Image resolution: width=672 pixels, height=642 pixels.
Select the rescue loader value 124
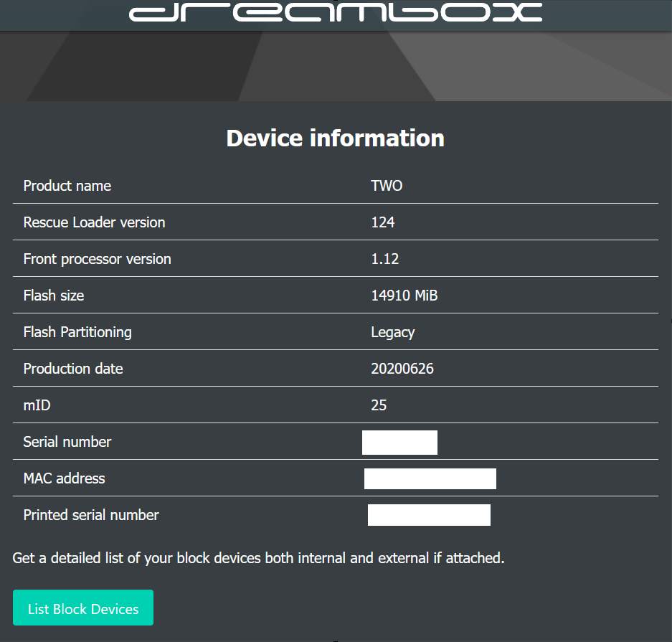pos(383,222)
